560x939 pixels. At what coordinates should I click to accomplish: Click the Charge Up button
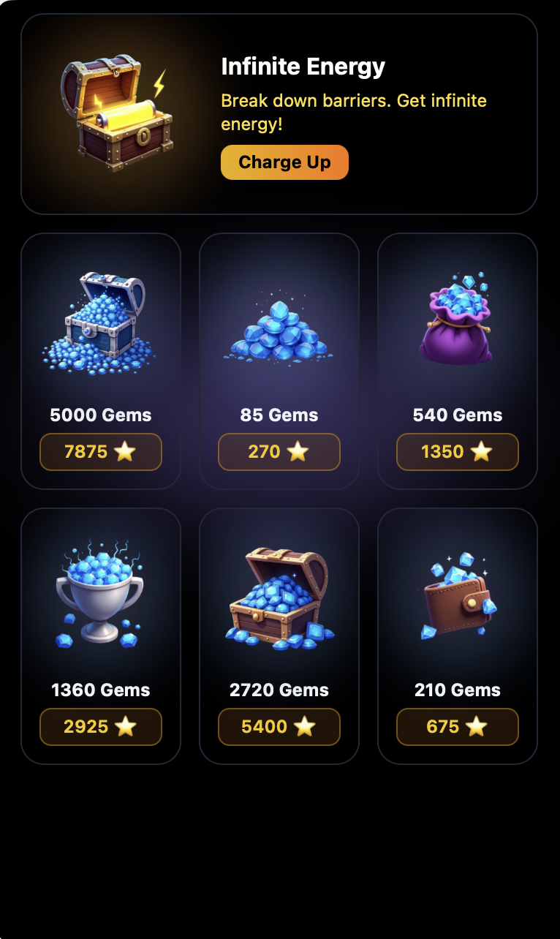[284, 162]
